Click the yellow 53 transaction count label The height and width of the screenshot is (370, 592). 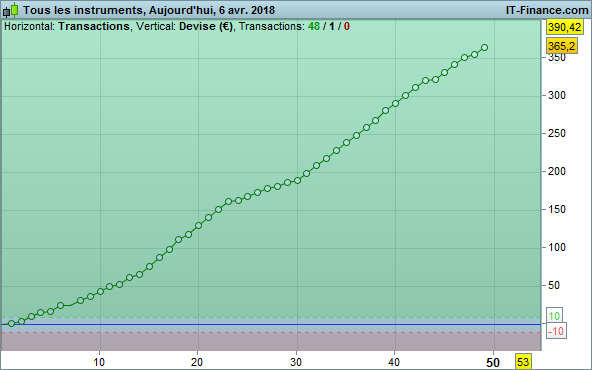point(523,362)
